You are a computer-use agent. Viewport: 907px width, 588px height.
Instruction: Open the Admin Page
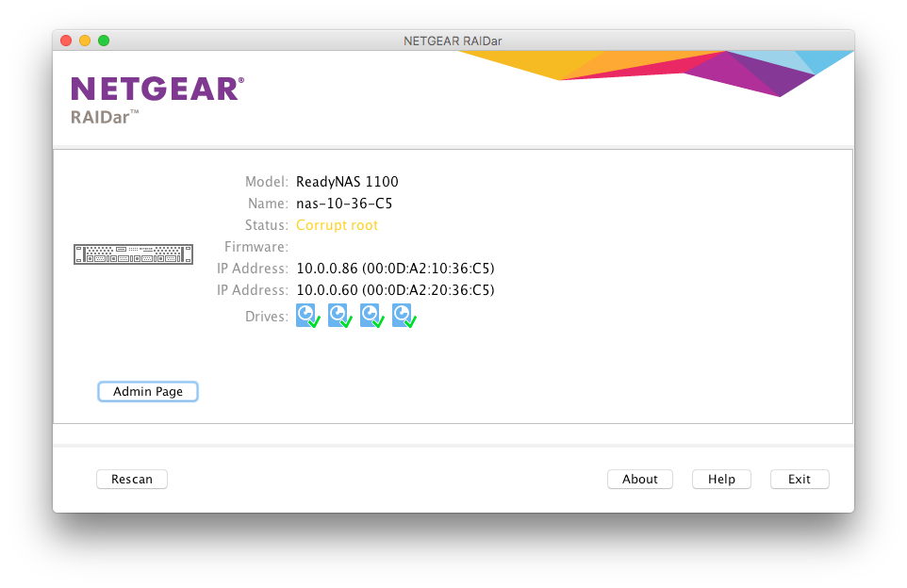[147, 391]
